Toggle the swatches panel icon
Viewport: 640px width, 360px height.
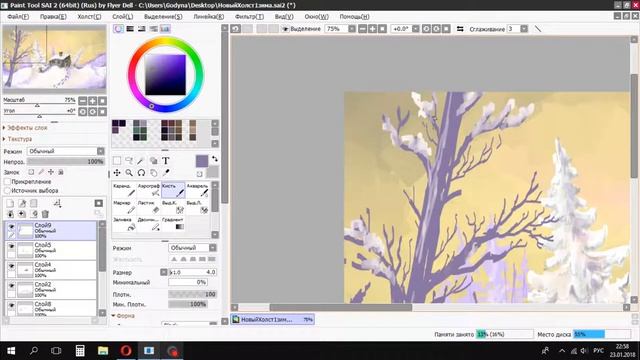point(165,29)
